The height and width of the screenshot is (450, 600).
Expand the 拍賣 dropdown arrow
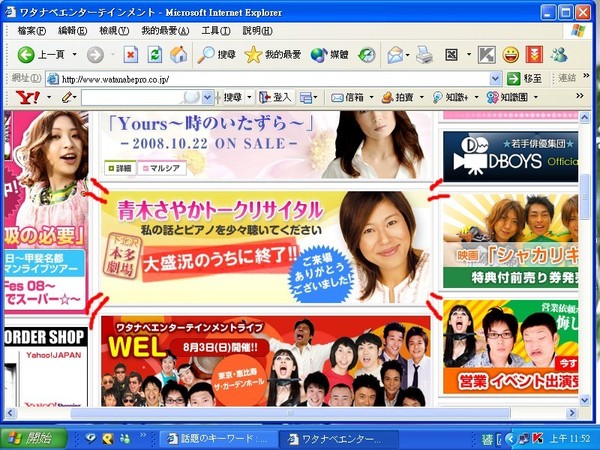pyautogui.click(x=422, y=98)
